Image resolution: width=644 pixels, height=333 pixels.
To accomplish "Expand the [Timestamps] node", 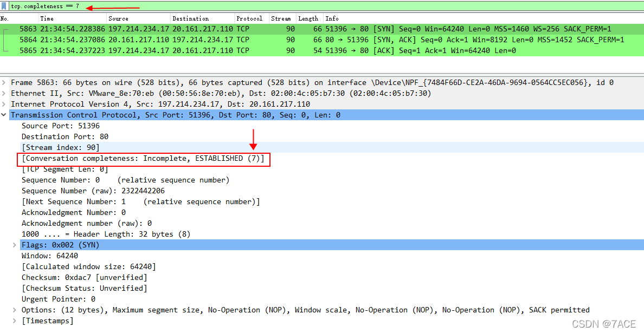I will point(15,321).
